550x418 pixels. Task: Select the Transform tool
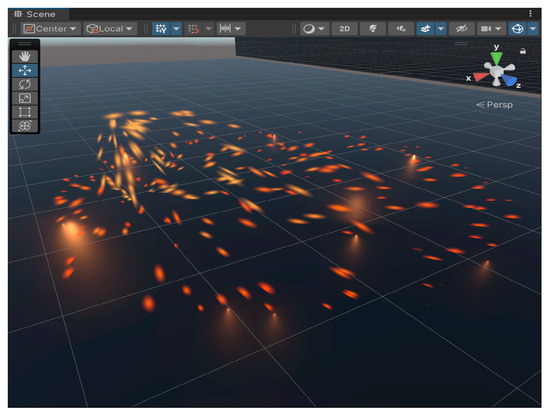(25, 126)
